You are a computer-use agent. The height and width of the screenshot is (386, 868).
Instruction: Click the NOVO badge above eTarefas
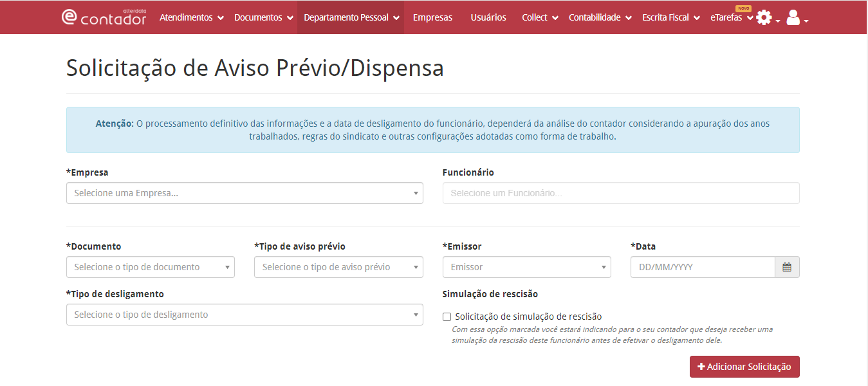(x=743, y=8)
